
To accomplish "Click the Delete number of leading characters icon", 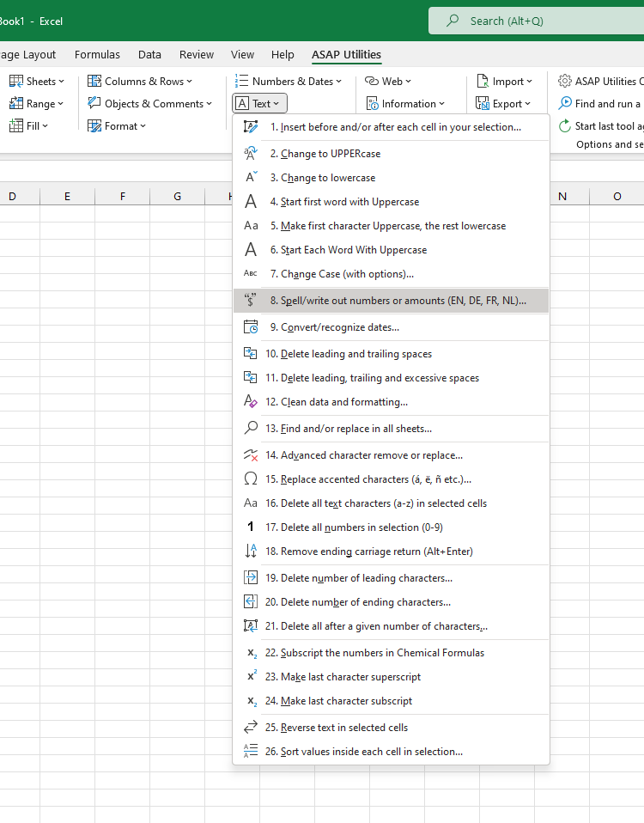I will pyautogui.click(x=251, y=578).
